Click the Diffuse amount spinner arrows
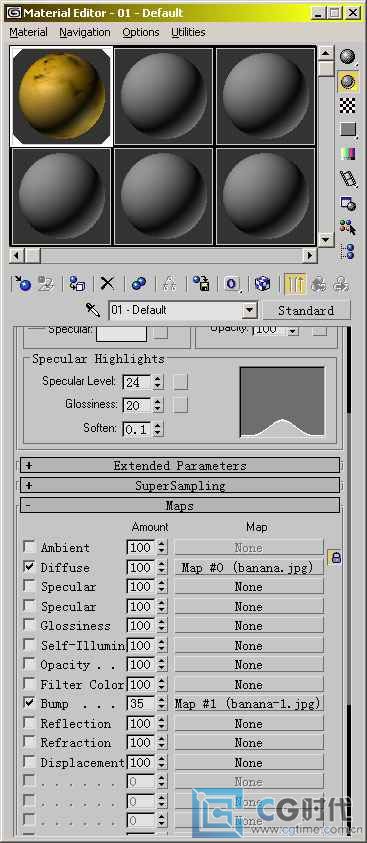Image resolution: width=367 pixels, height=843 pixels. point(162,567)
